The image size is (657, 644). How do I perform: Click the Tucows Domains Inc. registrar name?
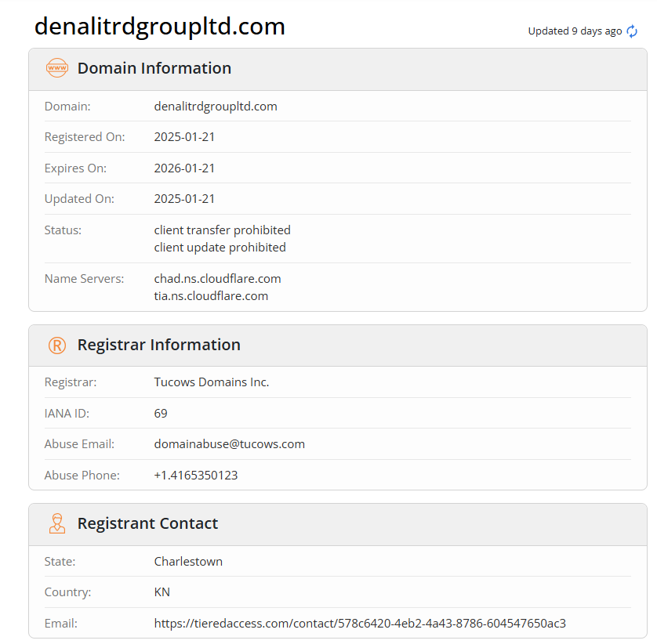(x=212, y=382)
